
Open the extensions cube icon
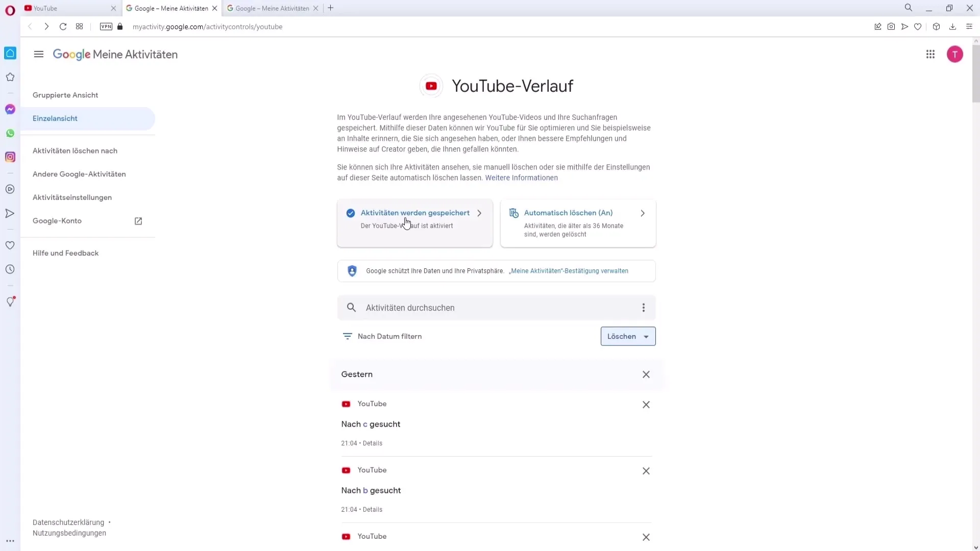click(x=936, y=27)
